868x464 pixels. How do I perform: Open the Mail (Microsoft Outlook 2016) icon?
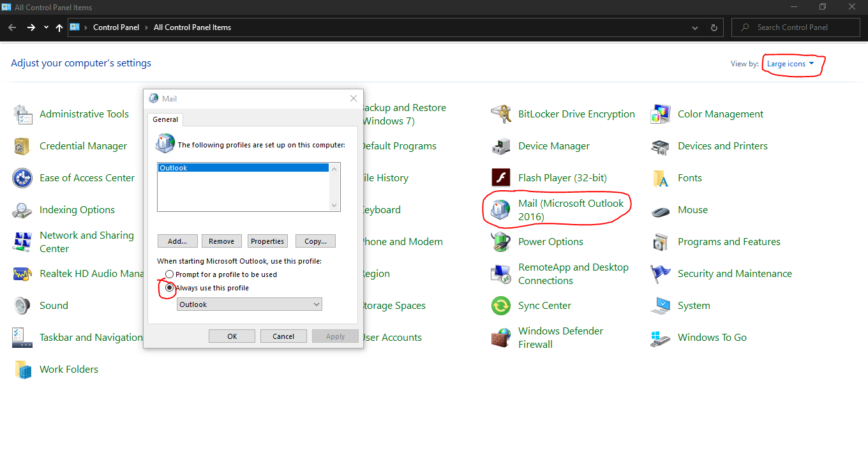pyautogui.click(x=501, y=210)
